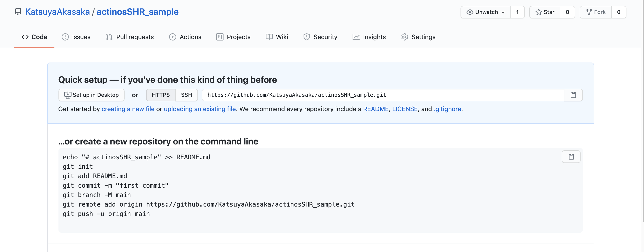Follow the uploading an existing file link
The height and width of the screenshot is (252, 644).
click(x=199, y=109)
